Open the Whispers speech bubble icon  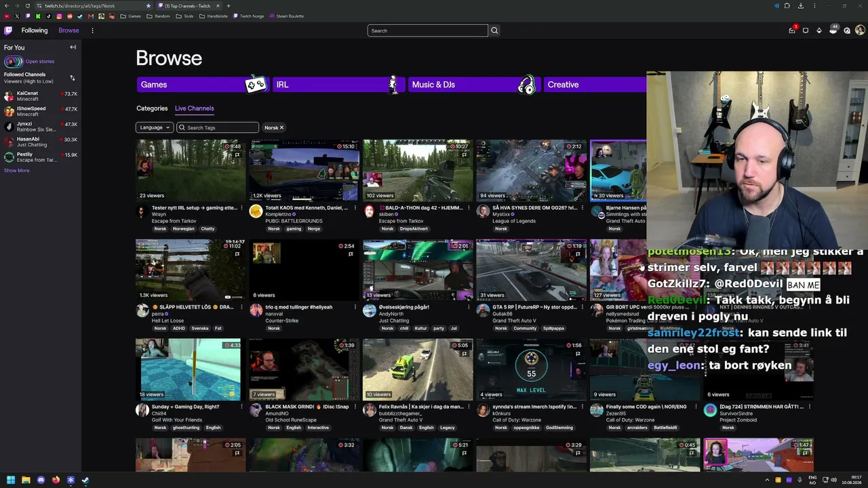806,30
